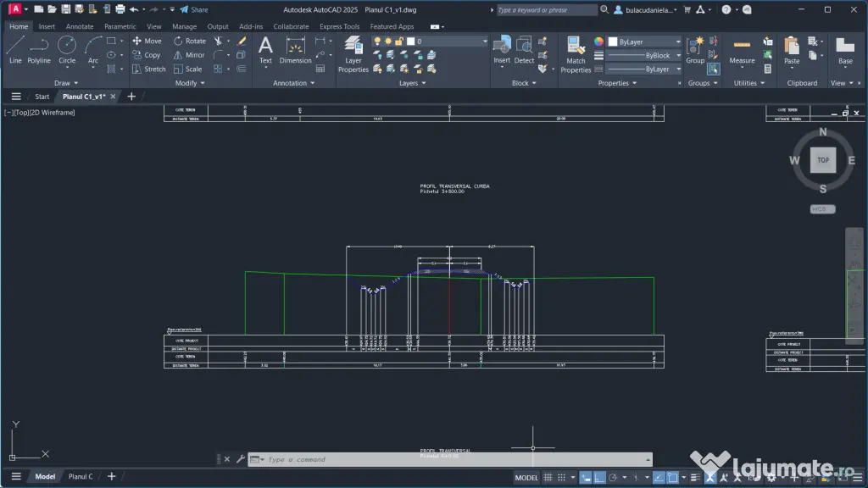The width and height of the screenshot is (868, 488).
Task: Toggle polar tracking in status bar
Action: (613, 477)
